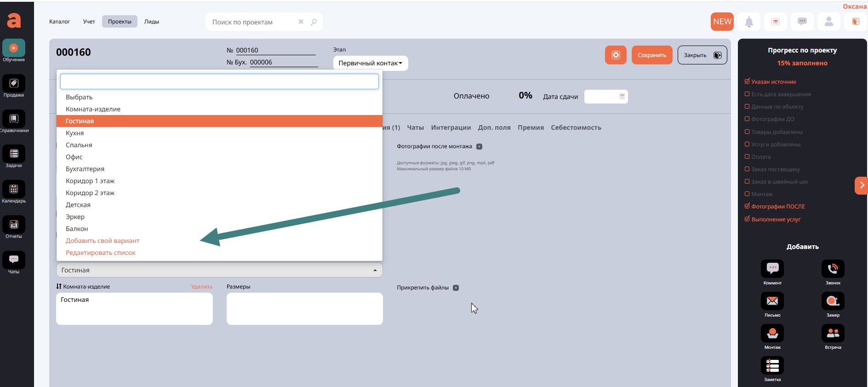
Task: Toggle the Указан источник checkbox
Action: 747,81
